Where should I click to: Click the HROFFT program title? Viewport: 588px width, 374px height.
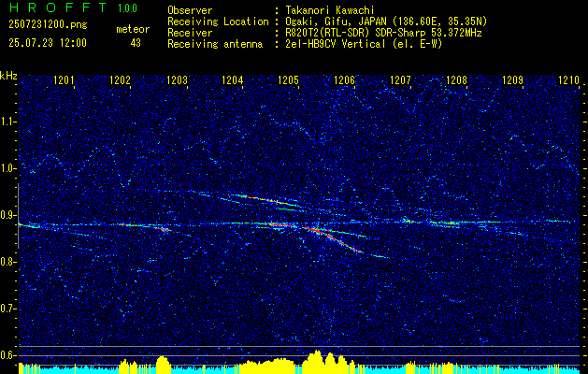pyautogui.click(x=57, y=7)
